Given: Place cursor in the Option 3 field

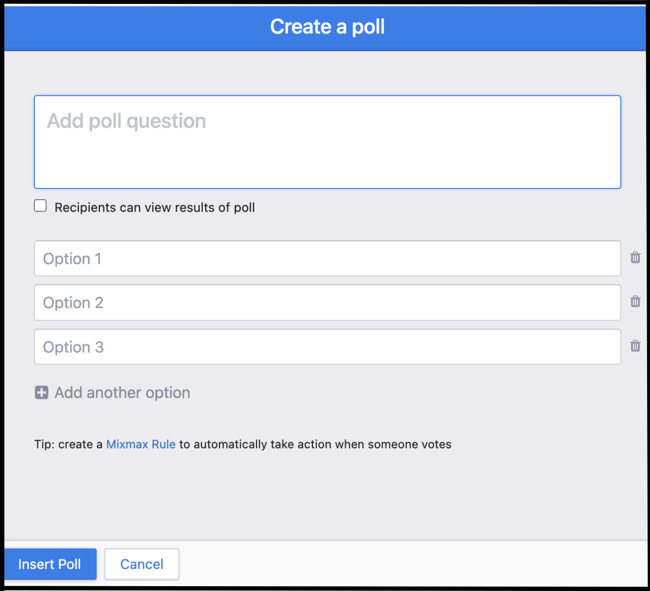Looking at the screenshot, I should coord(327,347).
